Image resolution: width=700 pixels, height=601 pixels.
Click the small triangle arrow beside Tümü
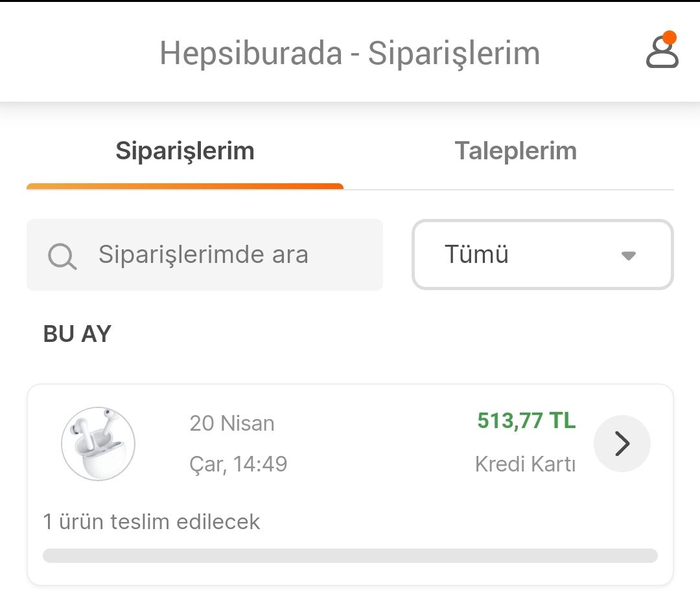(x=628, y=256)
